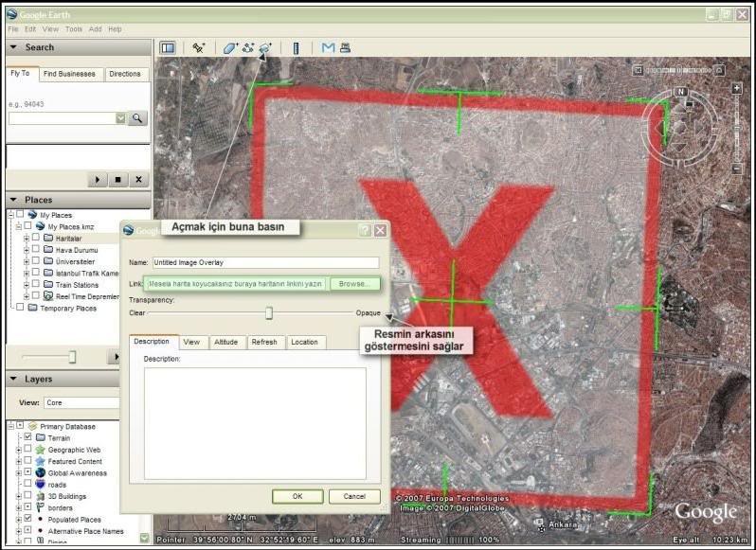Click the Transparency slider handle
The image size is (756, 550).
[x=269, y=312]
